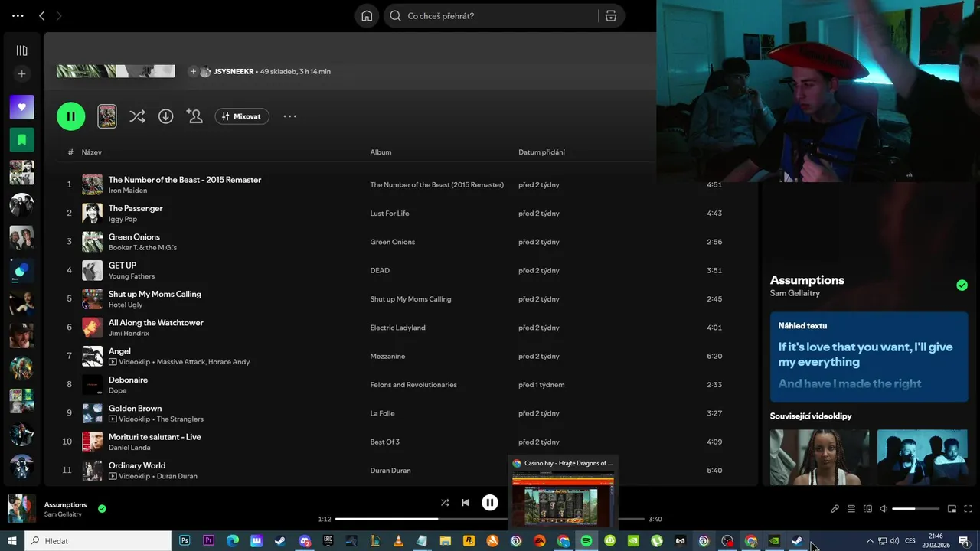Mute with the speaker icon

(x=884, y=509)
